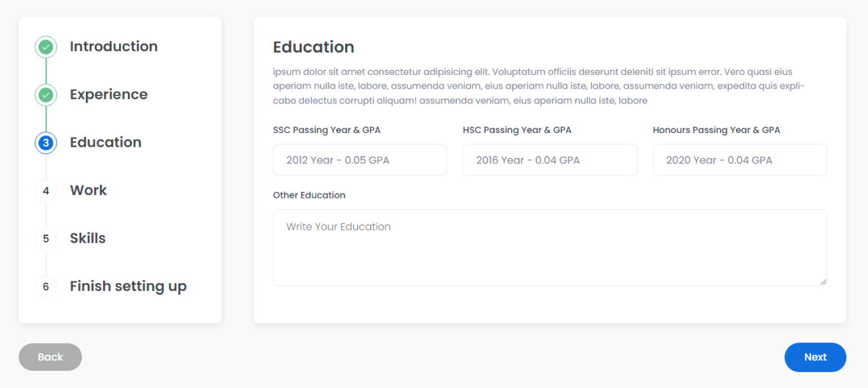Click the step 5 Skills circle icon
This screenshot has width=868, height=388.
[x=46, y=239]
